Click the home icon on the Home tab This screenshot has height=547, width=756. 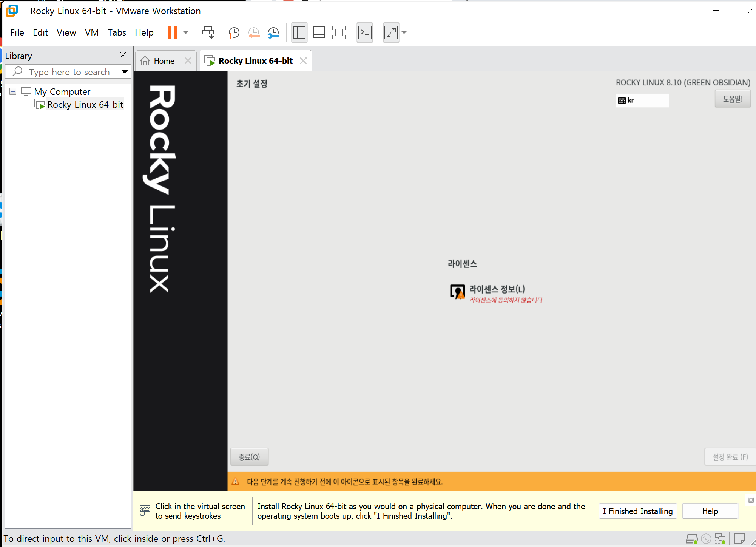coord(145,61)
